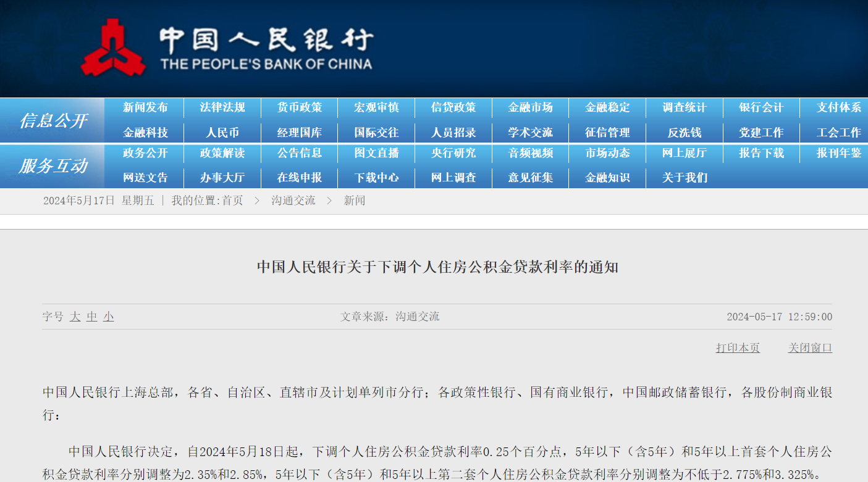This screenshot has width=868, height=482.
Task: Open 央行研究 under 服务互动
Action: pos(453,153)
